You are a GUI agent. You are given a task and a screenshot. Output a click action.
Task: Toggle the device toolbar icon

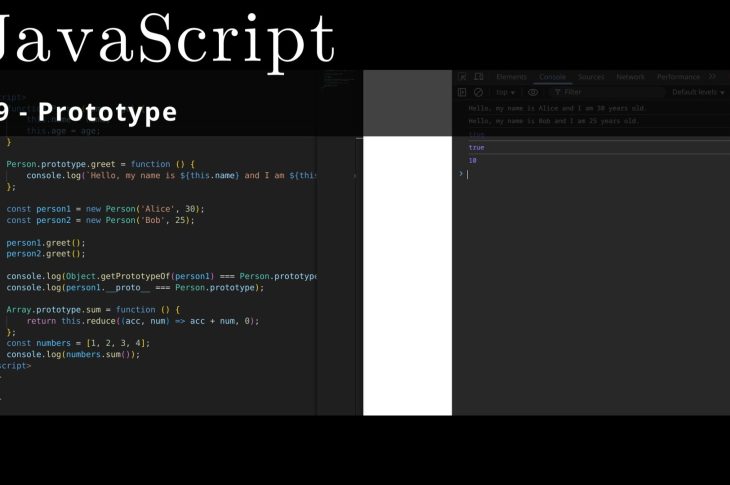click(x=478, y=77)
